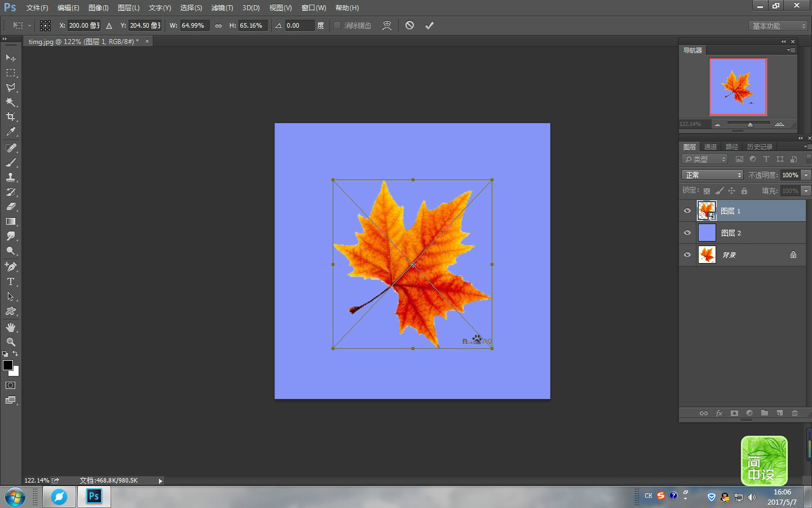
Task: Toggle visibility of layer 图层 2
Action: tap(687, 233)
